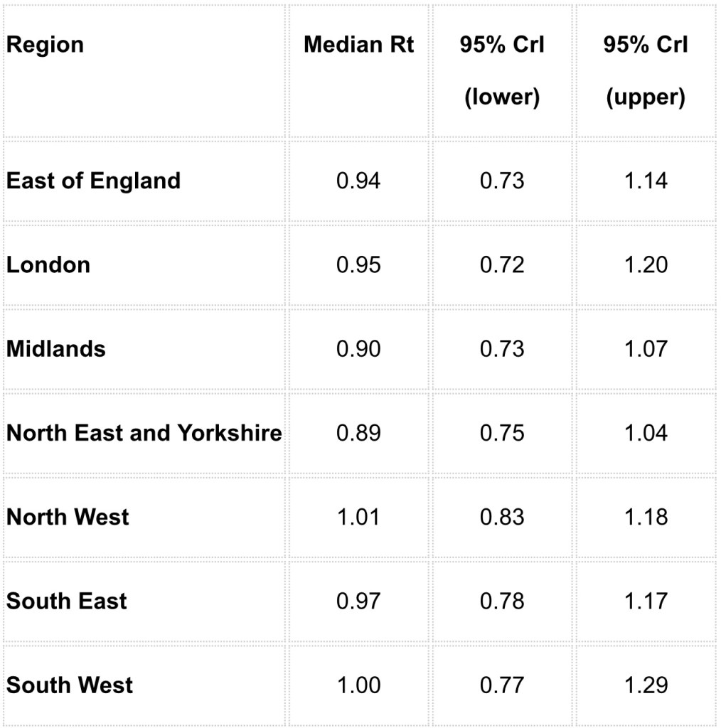Select the 95% CrI (lower) header
The width and height of the screenshot is (721, 728).
pyautogui.click(x=502, y=71)
